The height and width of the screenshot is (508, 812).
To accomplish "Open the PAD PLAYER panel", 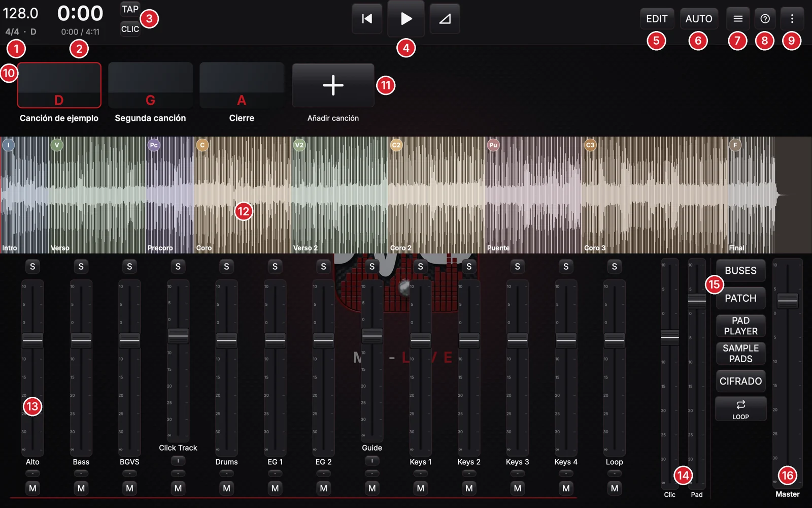I will click(740, 326).
